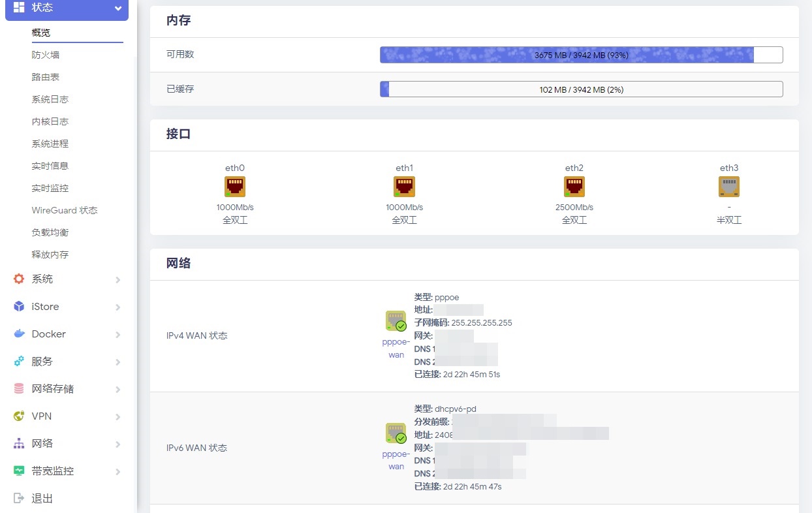
Task: Click the 网络存储 database icon
Action: [20, 388]
